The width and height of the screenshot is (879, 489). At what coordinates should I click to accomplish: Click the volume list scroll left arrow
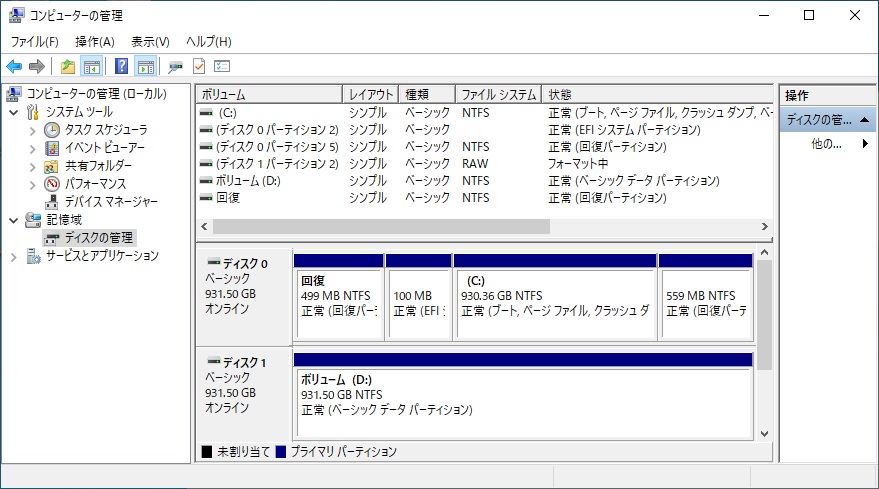204,227
